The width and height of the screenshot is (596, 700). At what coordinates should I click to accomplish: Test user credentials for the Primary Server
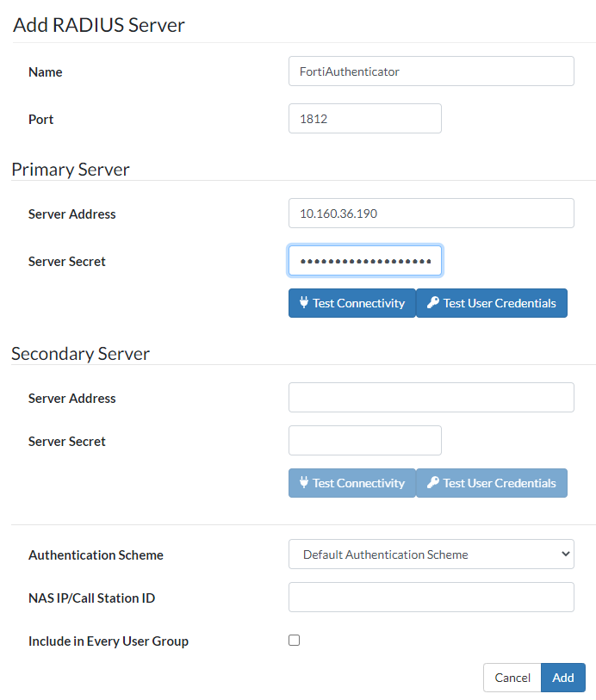pos(492,303)
